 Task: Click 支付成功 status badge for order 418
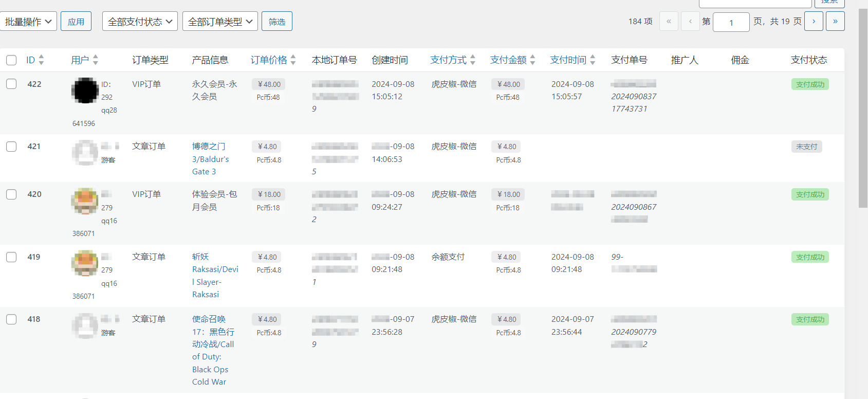coord(810,319)
